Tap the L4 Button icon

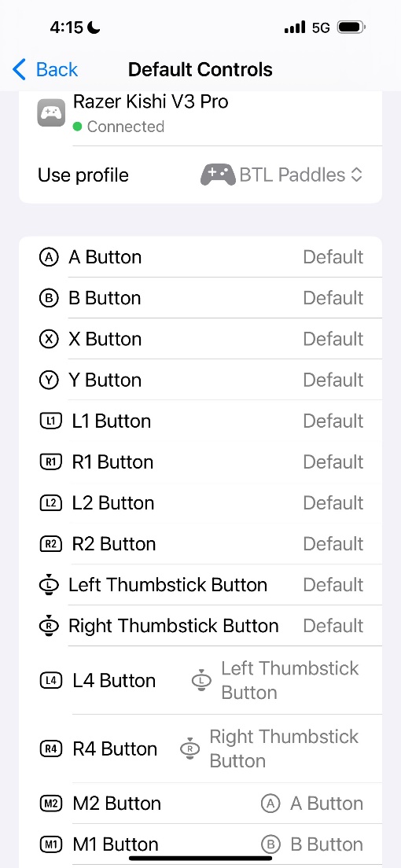[50, 680]
